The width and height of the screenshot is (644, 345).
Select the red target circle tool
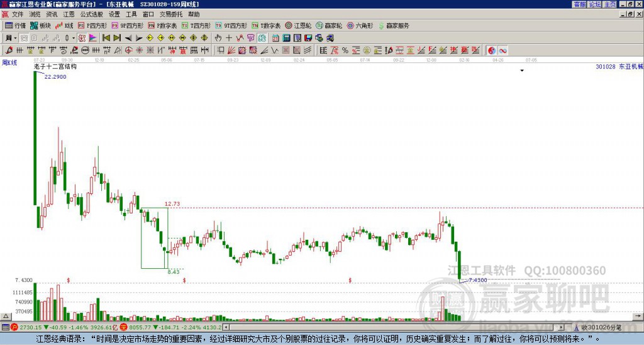(x=128, y=50)
